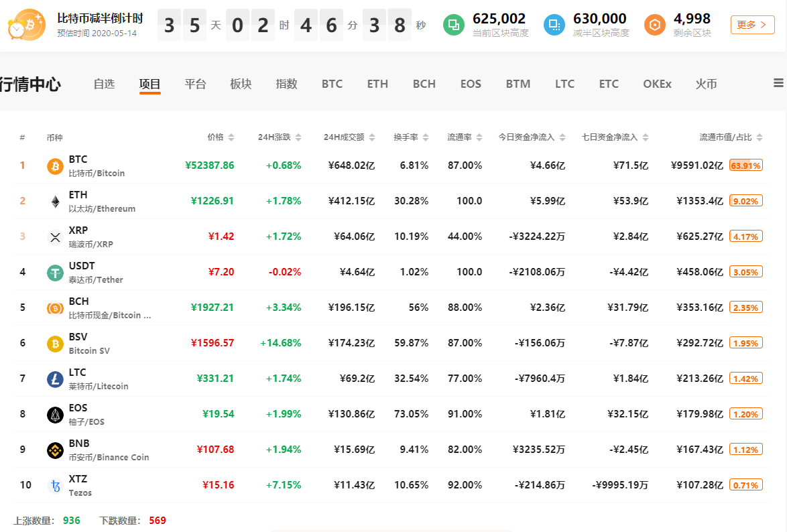This screenshot has width=787, height=532.
Task: Click the BCH Bitcoin Cash logo
Action: (x=55, y=308)
